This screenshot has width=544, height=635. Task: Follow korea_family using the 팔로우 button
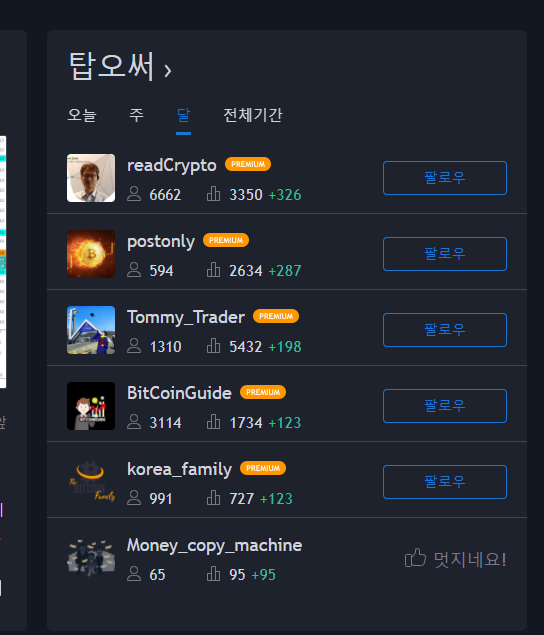(445, 482)
